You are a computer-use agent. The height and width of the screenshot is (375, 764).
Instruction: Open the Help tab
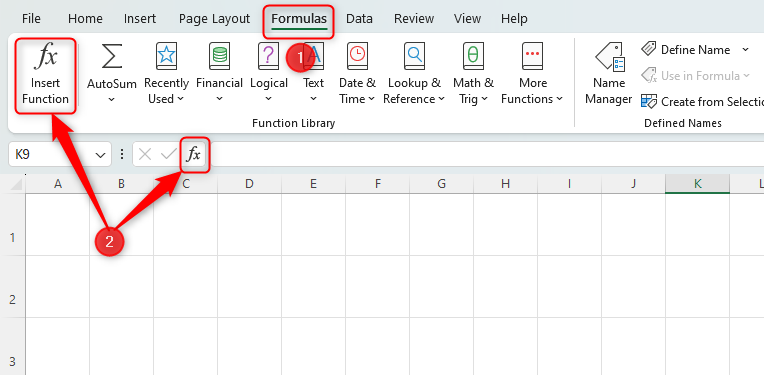(514, 19)
